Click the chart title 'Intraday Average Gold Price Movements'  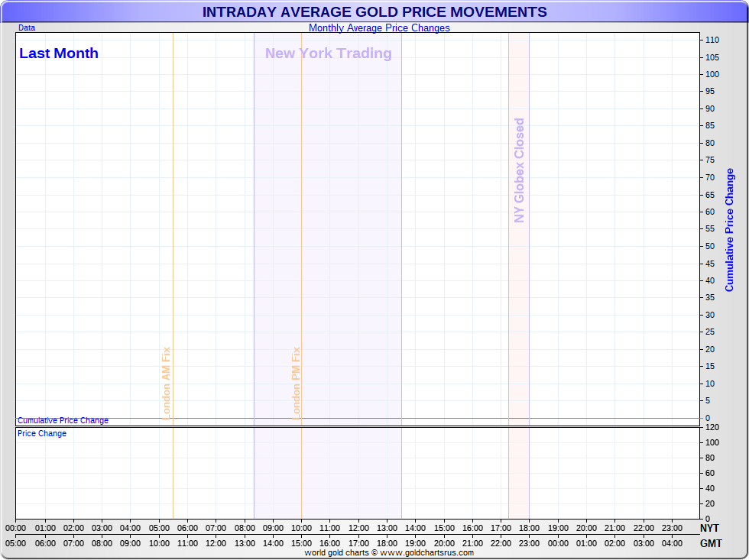pos(374,11)
